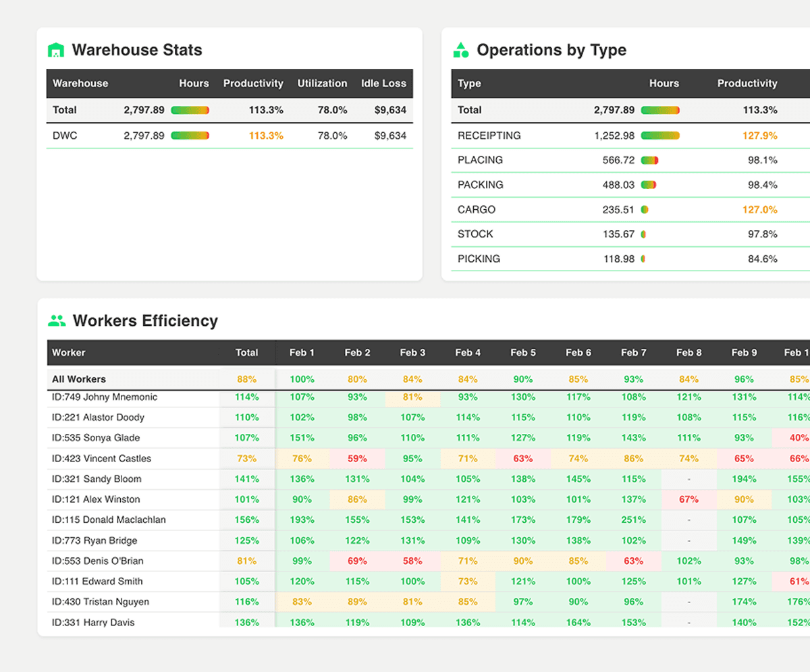Sort Warehouse Stats by Warehouse column header
The image size is (810, 672).
[80, 84]
